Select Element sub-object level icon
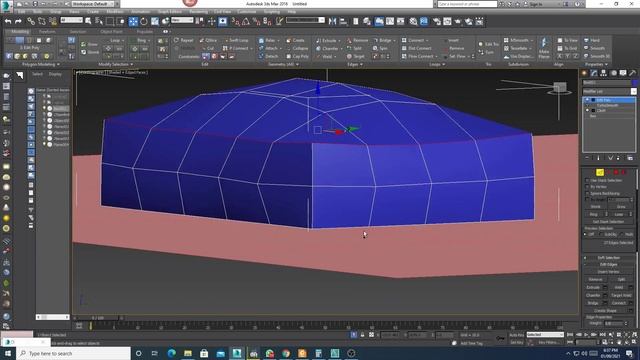Image resolution: width=640 pixels, height=360 pixels. pos(624,172)
